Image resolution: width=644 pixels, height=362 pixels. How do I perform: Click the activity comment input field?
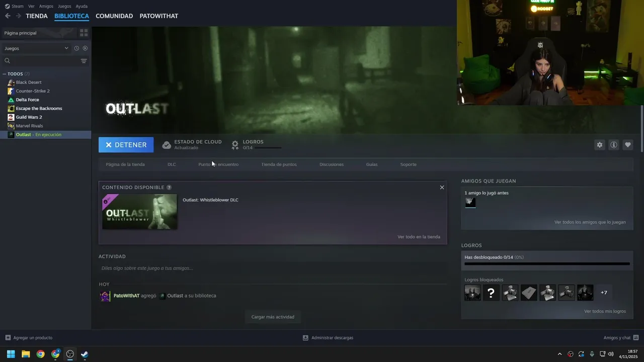tap(272, 268)
